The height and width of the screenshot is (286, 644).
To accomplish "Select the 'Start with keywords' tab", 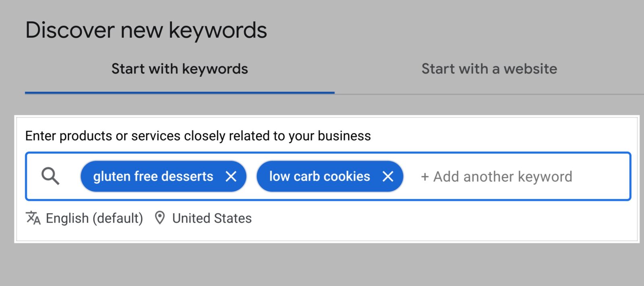I will click(179, 69).
